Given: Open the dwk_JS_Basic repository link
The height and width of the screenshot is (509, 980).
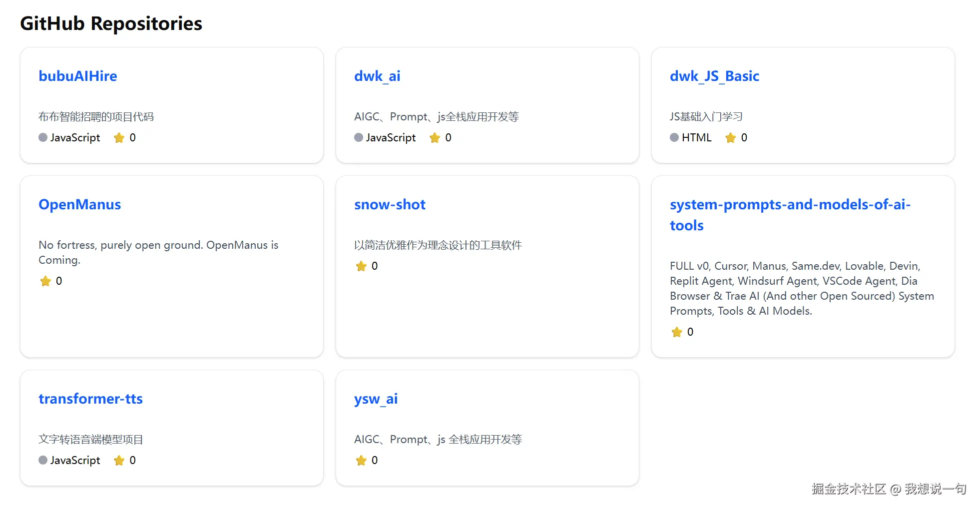Looking at the screenshot, I should tap(714, 76).
